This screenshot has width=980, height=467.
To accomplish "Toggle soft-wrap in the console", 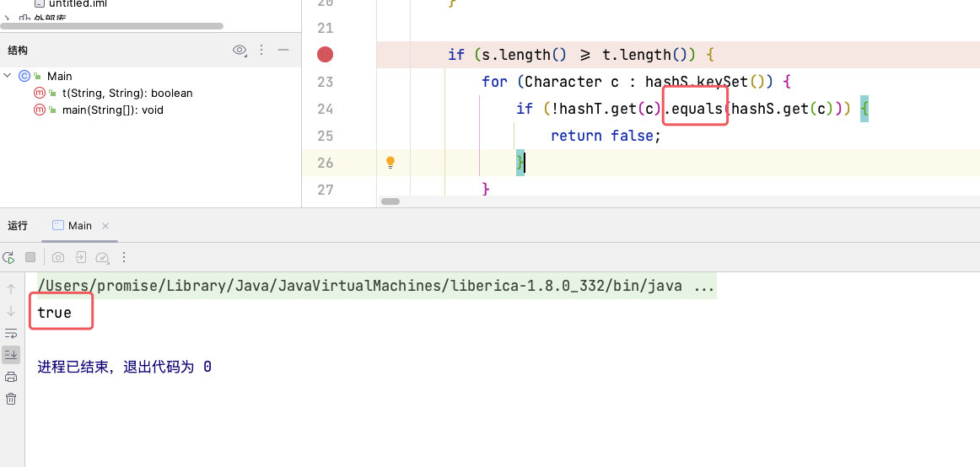I will click(11, 333).
